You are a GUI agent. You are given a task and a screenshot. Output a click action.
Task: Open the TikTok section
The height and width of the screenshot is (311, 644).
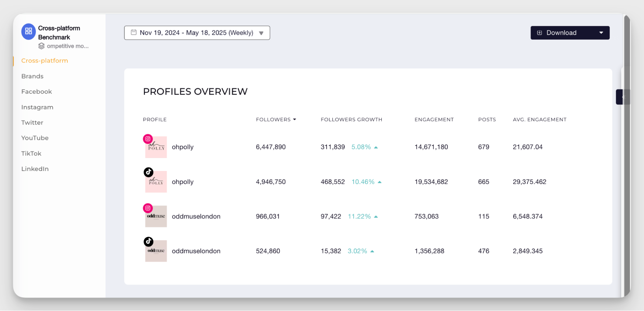pyautogui.click(x=31, y=154)
